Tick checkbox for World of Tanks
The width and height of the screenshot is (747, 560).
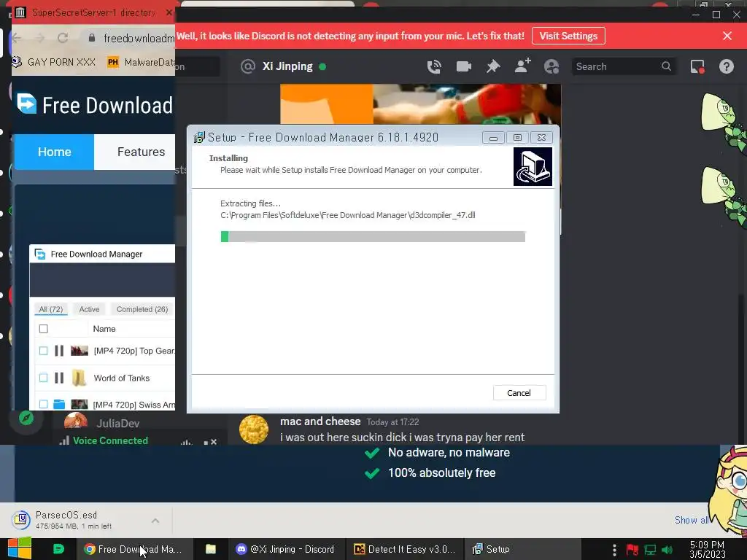[x=43, y=378]
